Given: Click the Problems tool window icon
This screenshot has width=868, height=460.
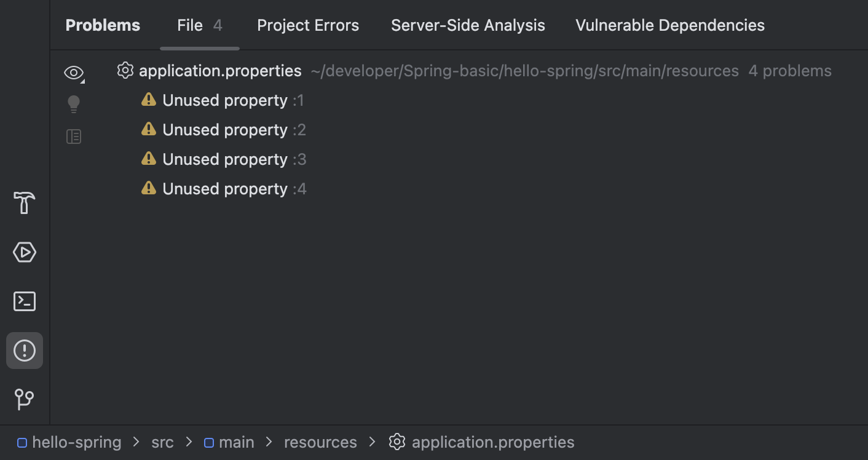Looking at the screenshot, I should (x=25, y=351).
